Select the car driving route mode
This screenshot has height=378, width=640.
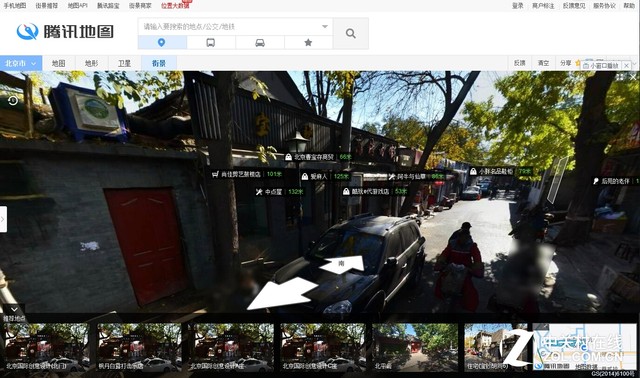pos(260,42)
